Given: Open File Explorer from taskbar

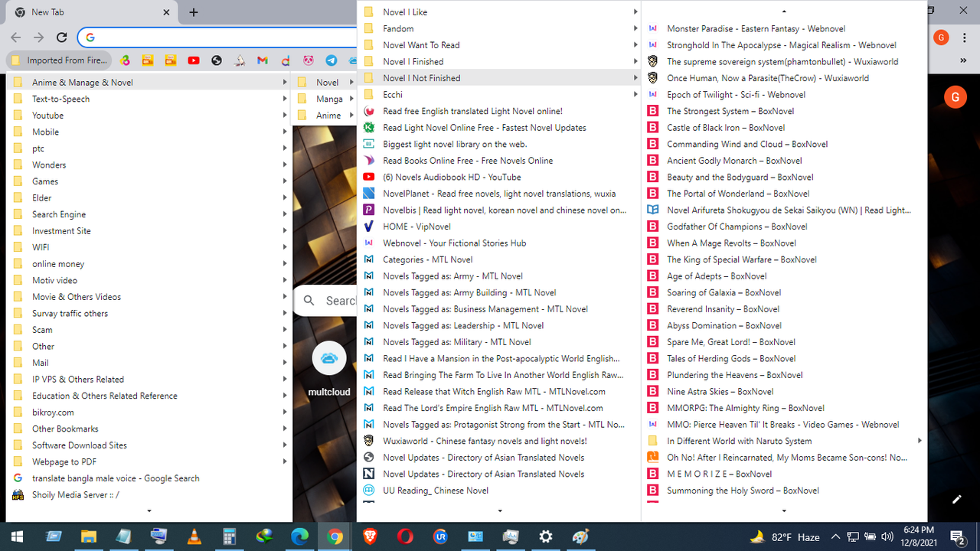Looking at the screenshot, I should [x=89, y=536].
